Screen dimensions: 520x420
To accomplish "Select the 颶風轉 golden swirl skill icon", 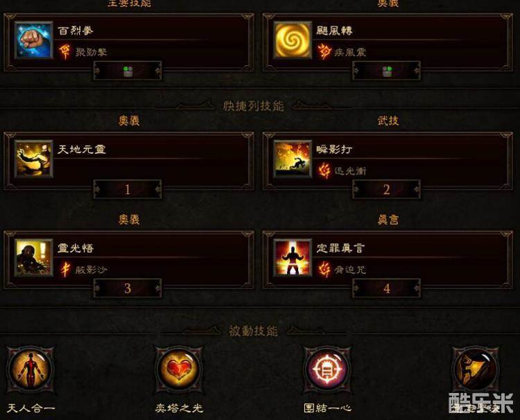I will [293, 40].
